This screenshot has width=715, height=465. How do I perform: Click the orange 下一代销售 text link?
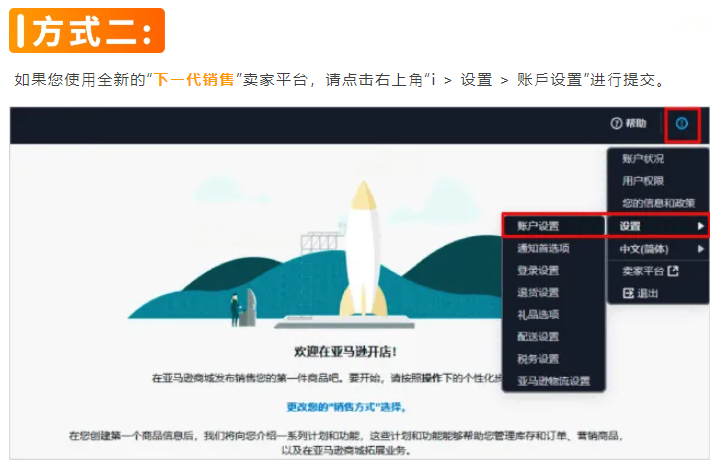(194, 80)
